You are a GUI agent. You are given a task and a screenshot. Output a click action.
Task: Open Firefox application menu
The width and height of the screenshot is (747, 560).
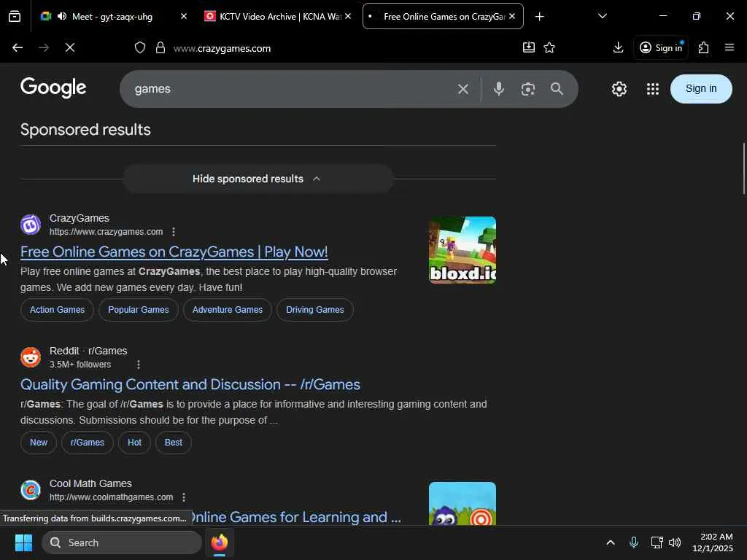[729, 47]
